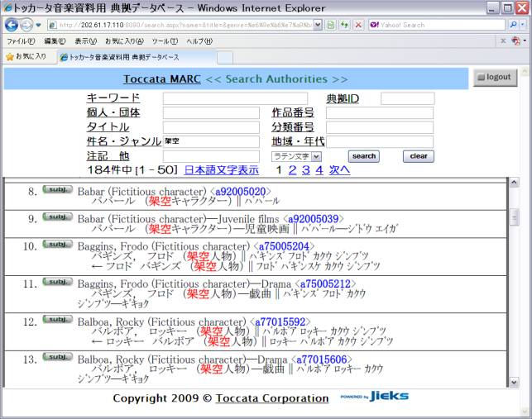Click the green Refresh arrows icon

coord(345,25)
